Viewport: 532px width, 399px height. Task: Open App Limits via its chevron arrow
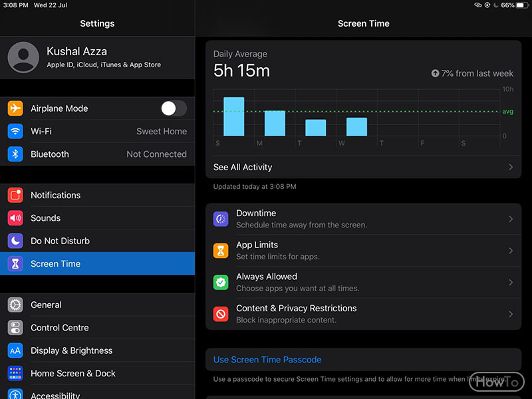pyautogui.click(x=511, y=251)
